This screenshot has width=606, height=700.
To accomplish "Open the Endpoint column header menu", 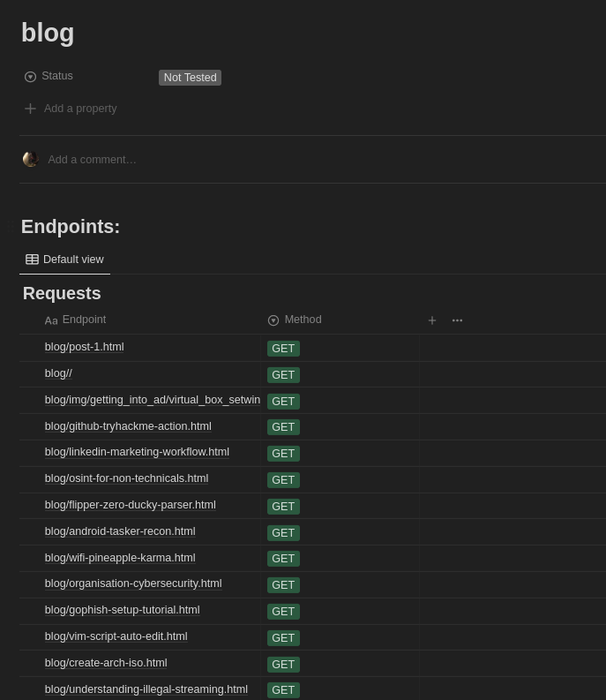I will [x=84, y=320].
